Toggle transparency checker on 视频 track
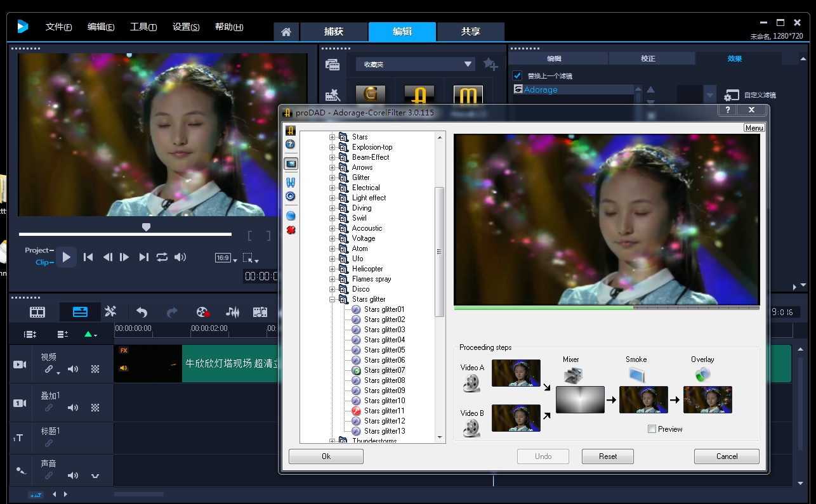816x504 pixels. [x=95, y=369]
